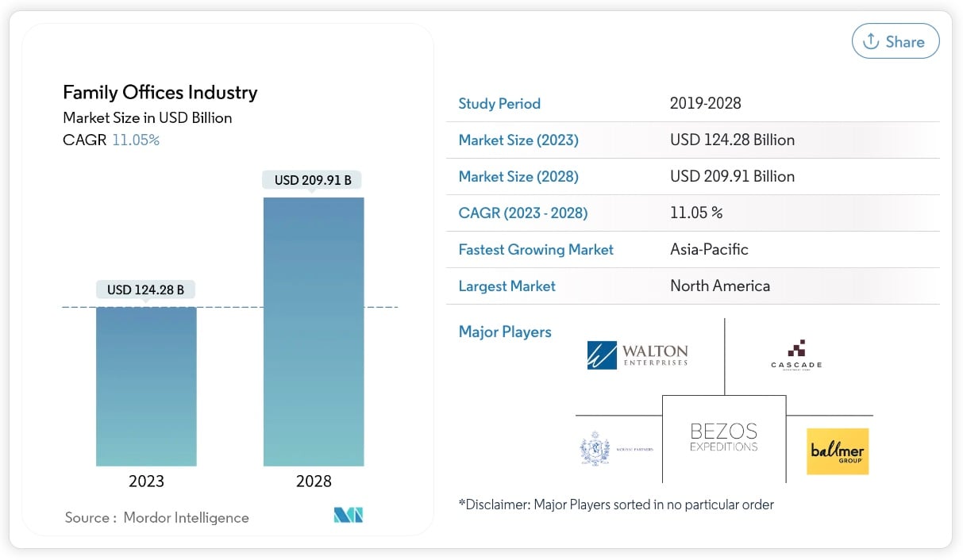Select the Bezos Expeditions logo

click(x=723, y=438)
